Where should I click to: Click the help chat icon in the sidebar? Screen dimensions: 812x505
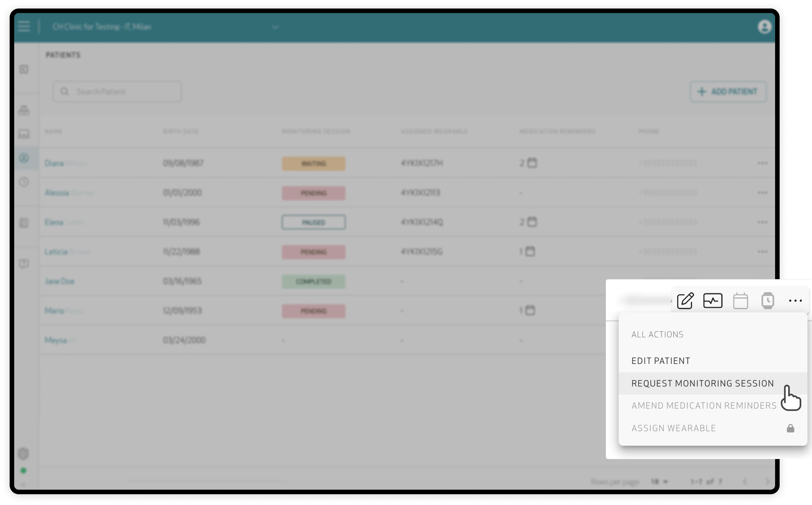tap(24, 264)
